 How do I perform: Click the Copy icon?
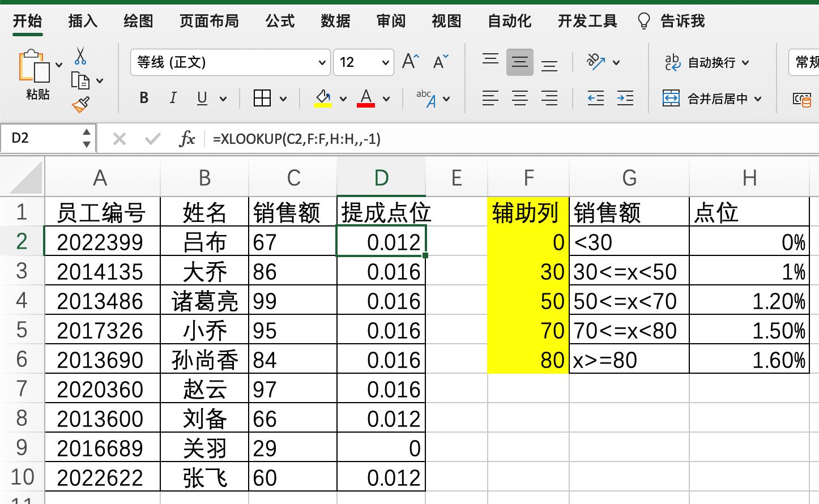[x=79, y=79]
